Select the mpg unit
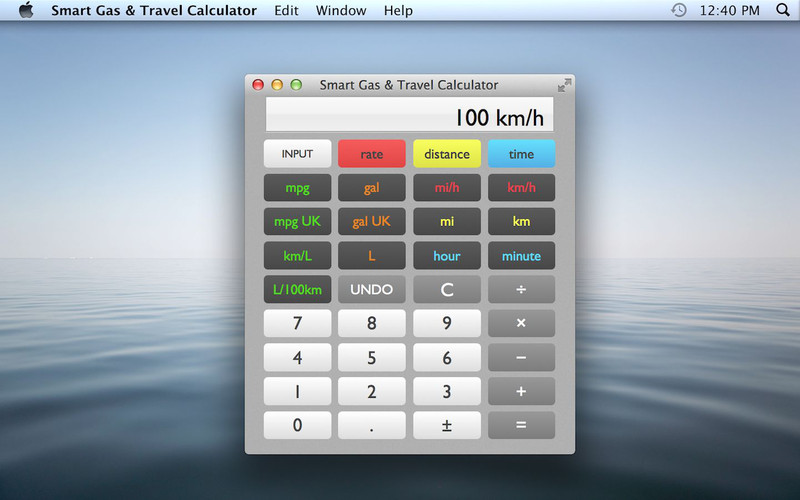 click(297, 188)
